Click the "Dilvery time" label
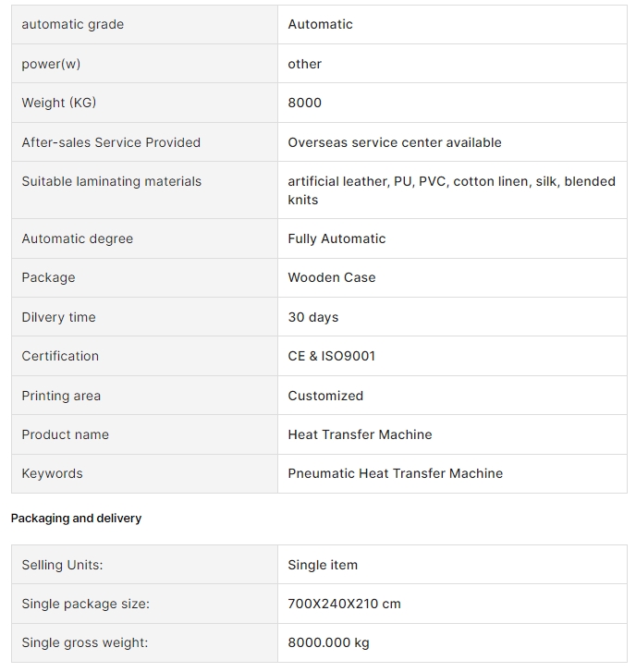This screenshot has width=636, height=672. pyautogui.click(x=58, y=317)
